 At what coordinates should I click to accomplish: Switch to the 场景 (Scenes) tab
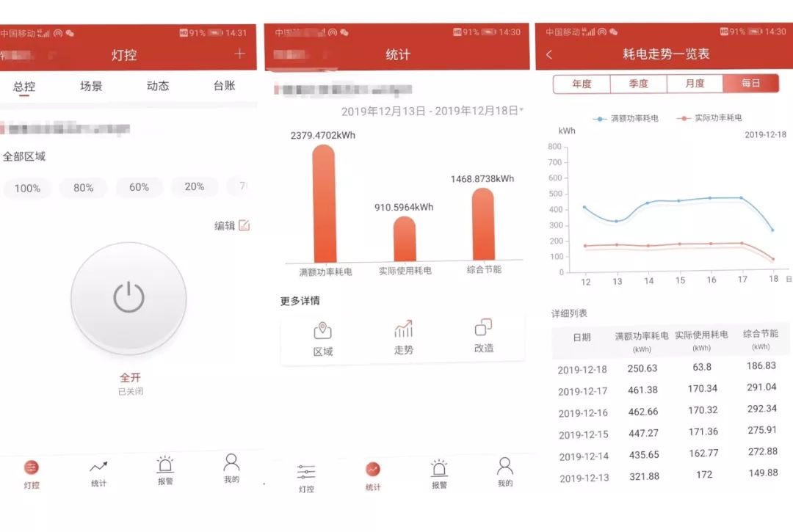coord(90,86)
